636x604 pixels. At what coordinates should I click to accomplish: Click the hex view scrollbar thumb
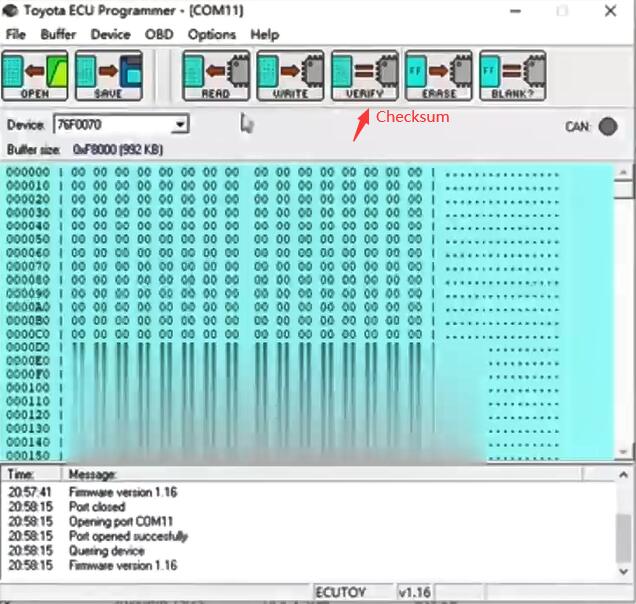tap(624, 189)
